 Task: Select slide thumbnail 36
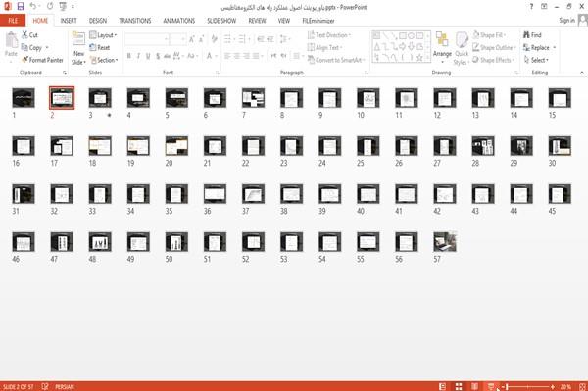pyautogui.click(x=215, y=194)
